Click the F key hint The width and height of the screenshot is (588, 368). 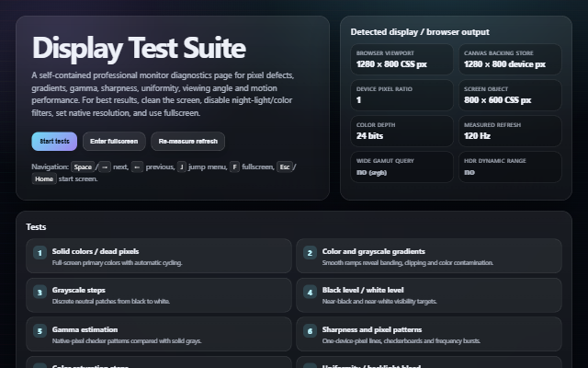coord(234,167)
